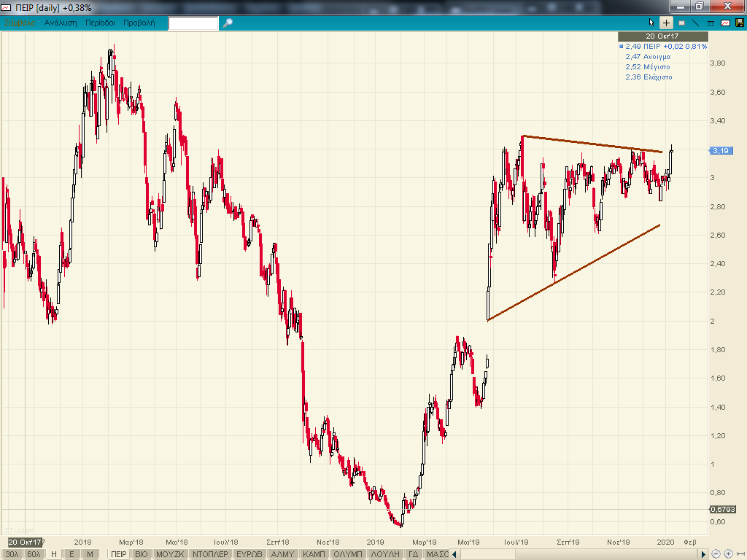Expand the Προβολή menu
Viewport: 747px width, 560px height.
(x=139, y=23)
